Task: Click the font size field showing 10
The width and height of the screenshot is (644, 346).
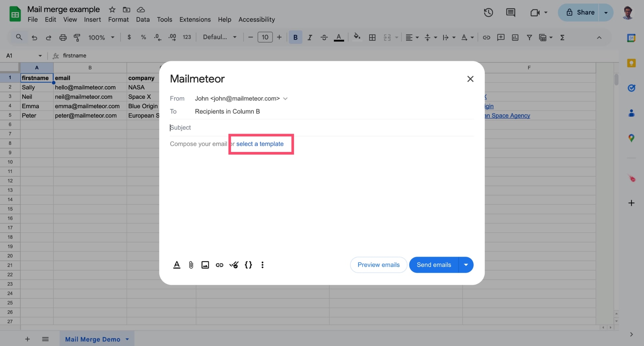Action: (265, 37)
